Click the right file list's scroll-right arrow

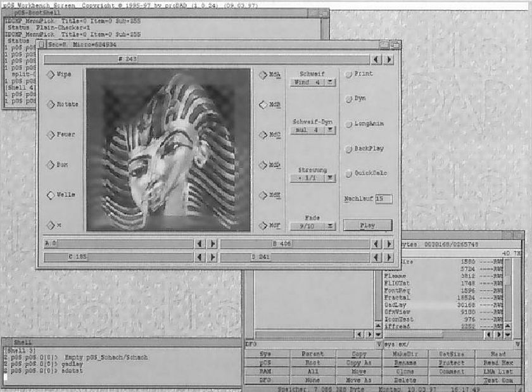tap(498, 334)
